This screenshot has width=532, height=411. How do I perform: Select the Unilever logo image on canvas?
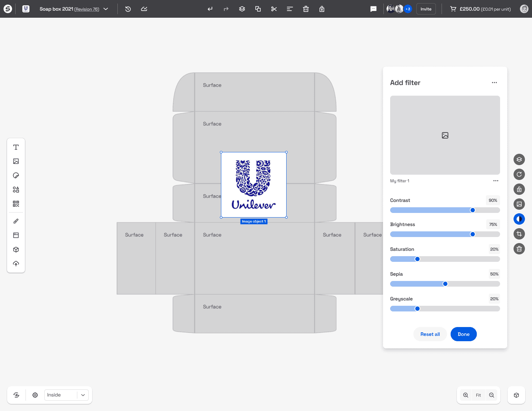click(254, 185)
